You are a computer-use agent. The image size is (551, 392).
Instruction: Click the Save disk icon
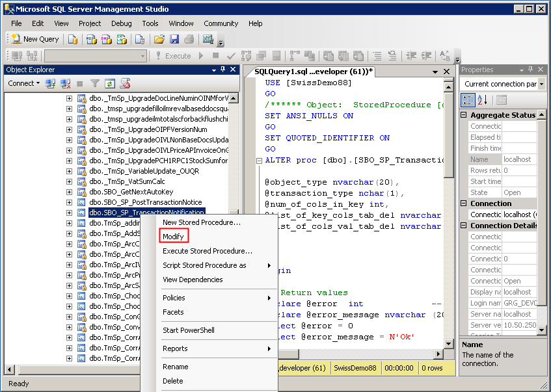click(x=174, y=39)
